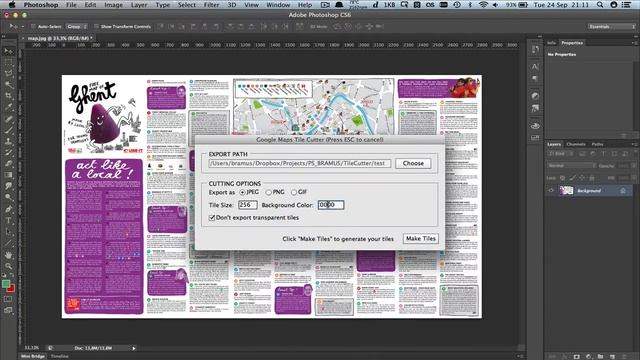Toggle Show Transform Controls checkbox

click(96, 27)
